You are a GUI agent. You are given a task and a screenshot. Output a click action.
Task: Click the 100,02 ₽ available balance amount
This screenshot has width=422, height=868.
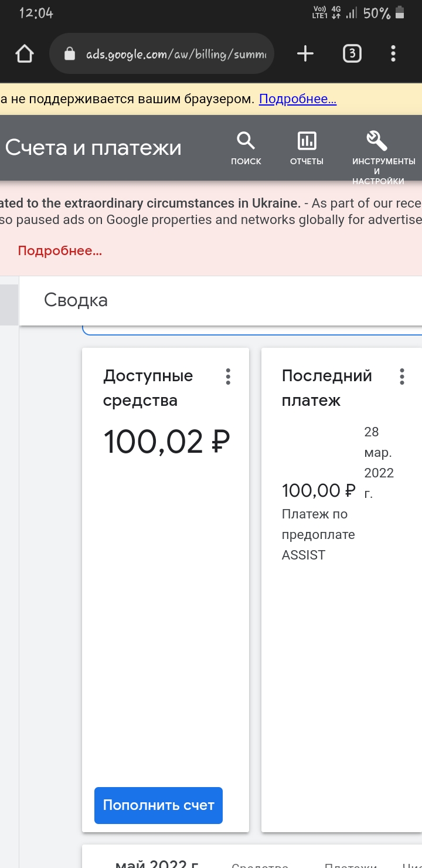point(167,442)
